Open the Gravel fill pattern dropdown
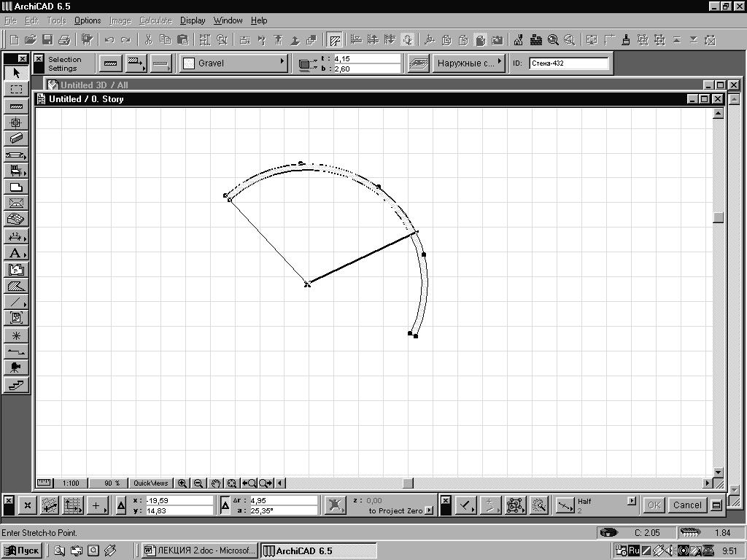The height and width of the screenshot is (560, 747). click(234, 63)
